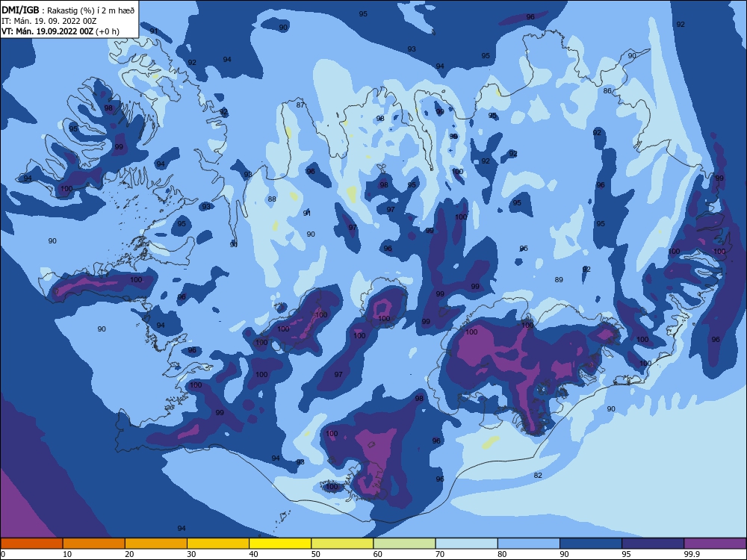The width and height of the screenshot is (747, 560).
Task: Select the bright yellow 40–50 legend swatch
Action: (280, 544)
